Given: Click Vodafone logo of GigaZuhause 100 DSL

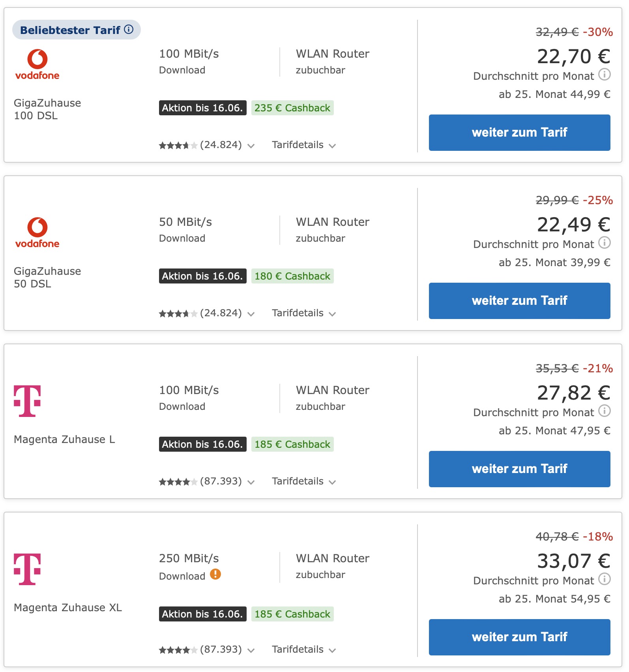Looking at the screenshot, I should point(37,65).
